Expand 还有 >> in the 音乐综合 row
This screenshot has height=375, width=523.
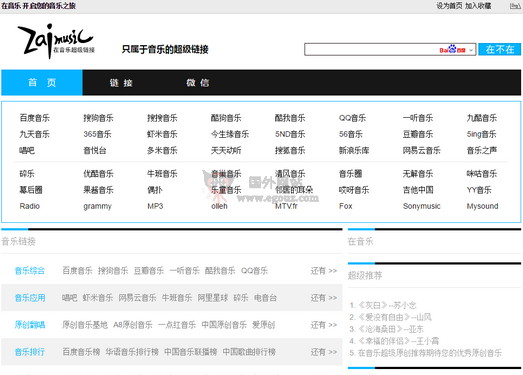coord(324,271)
